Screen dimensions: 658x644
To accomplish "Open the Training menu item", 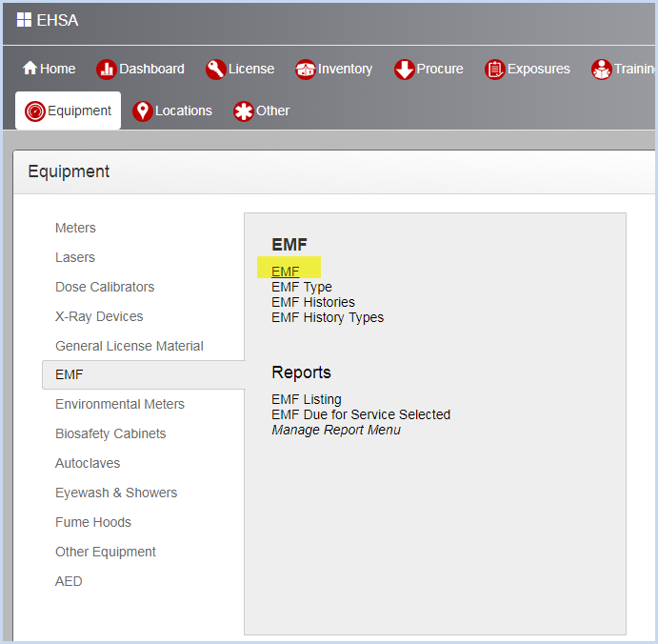I will click(x=624, y=69).
